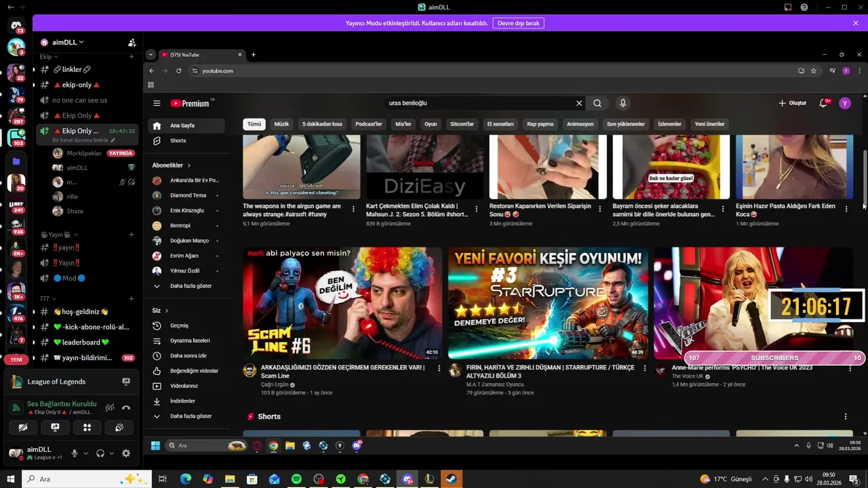Open the Scam Line #6 video thumbnail
This screenshot has width=868, height=488.
coord(342,303)
